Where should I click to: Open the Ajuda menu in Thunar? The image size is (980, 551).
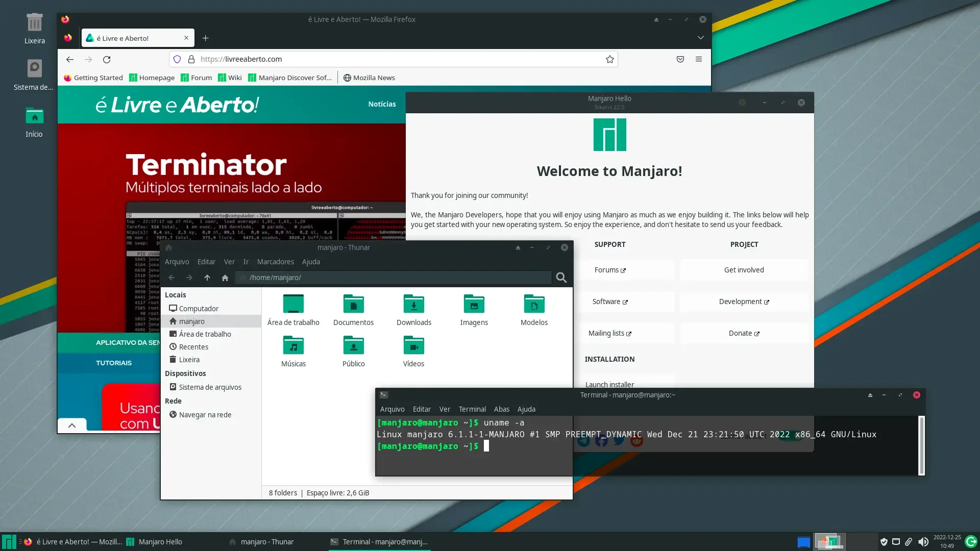[x=311, y=262]
